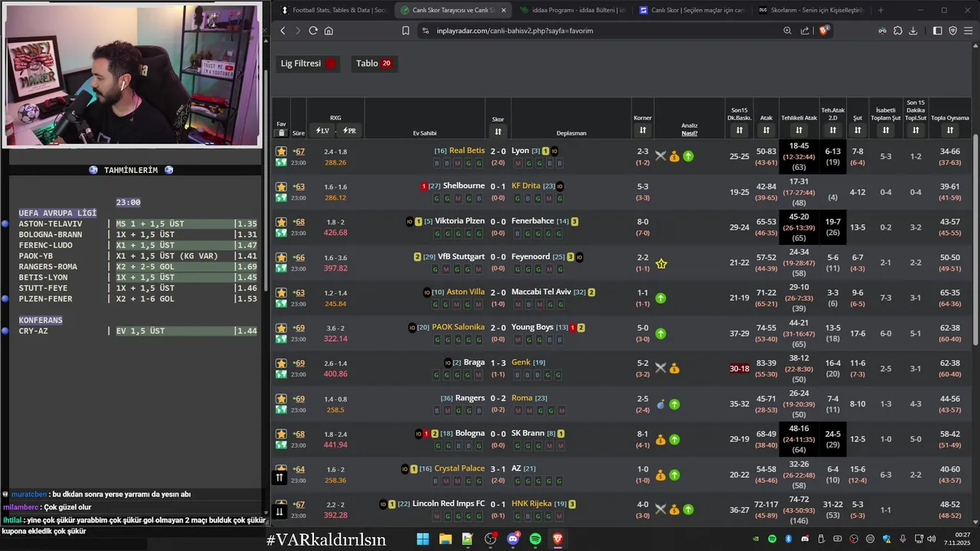Open the Lig Filtresi filter
The width and height of the screenshot is (980, 551).
308,64
